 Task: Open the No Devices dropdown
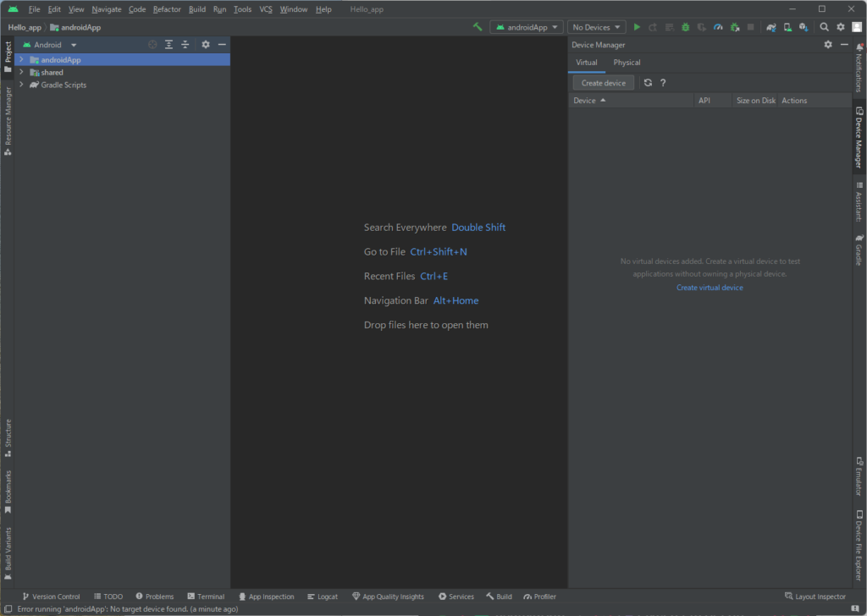(596, 27)
